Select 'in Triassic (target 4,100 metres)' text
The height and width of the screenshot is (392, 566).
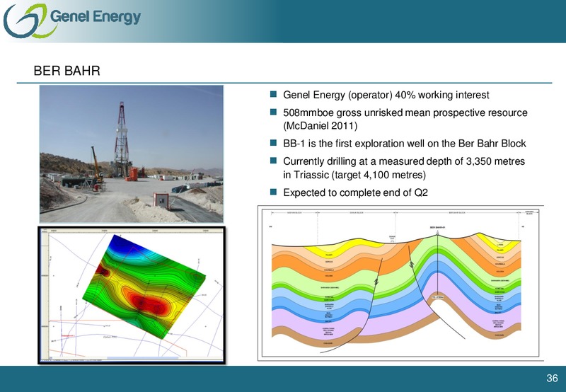354,175
